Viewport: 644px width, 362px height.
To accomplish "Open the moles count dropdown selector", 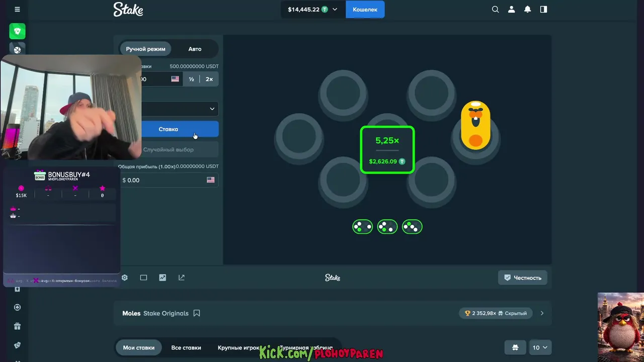I will [179, 109].
